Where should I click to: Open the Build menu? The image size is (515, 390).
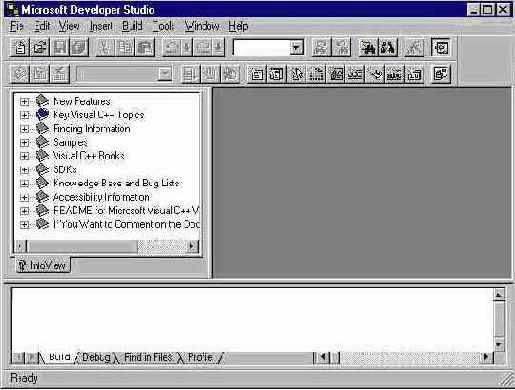132,26
